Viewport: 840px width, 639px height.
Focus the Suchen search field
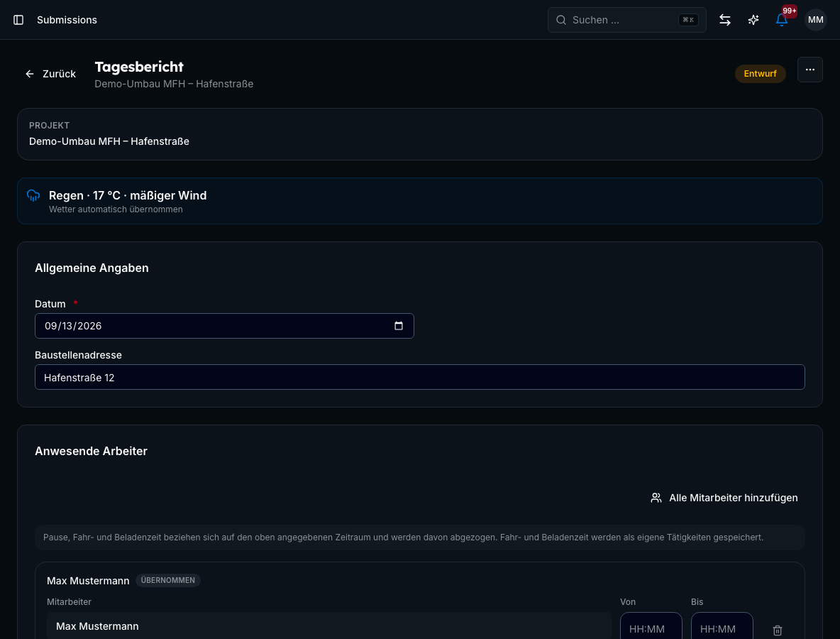tap(626, 20)
